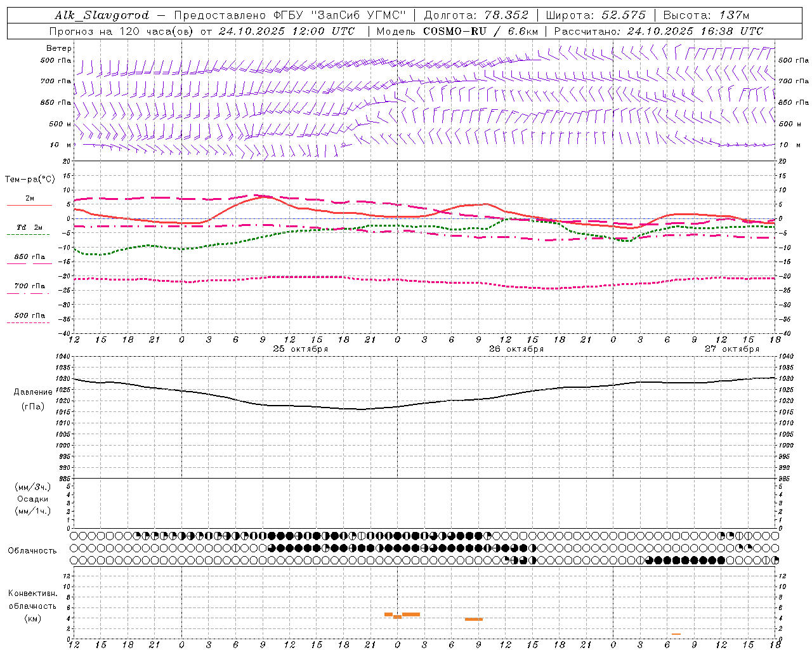Click the 27 октября date label
This screenshot has width=812, height=650.
point(731,349)
